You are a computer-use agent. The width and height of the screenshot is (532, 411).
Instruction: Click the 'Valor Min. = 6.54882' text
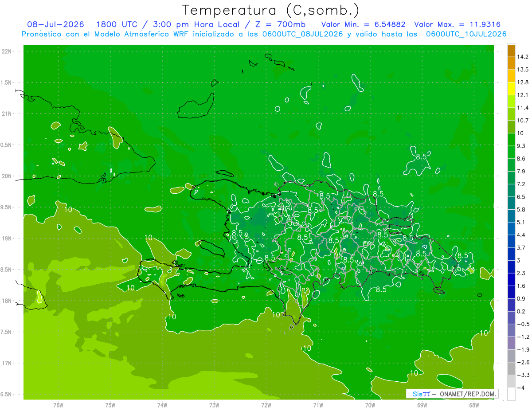363,24
